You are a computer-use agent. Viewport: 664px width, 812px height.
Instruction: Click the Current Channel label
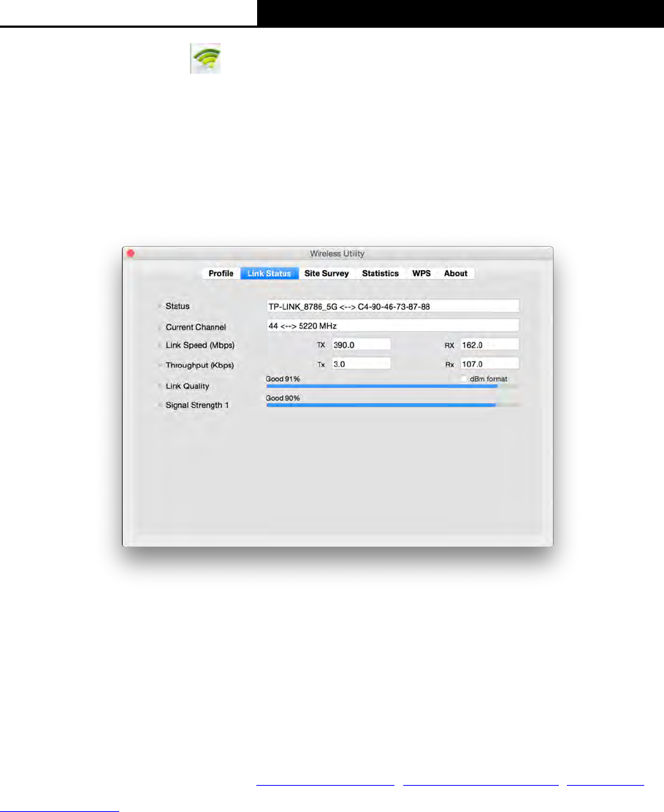click(196, 327)
